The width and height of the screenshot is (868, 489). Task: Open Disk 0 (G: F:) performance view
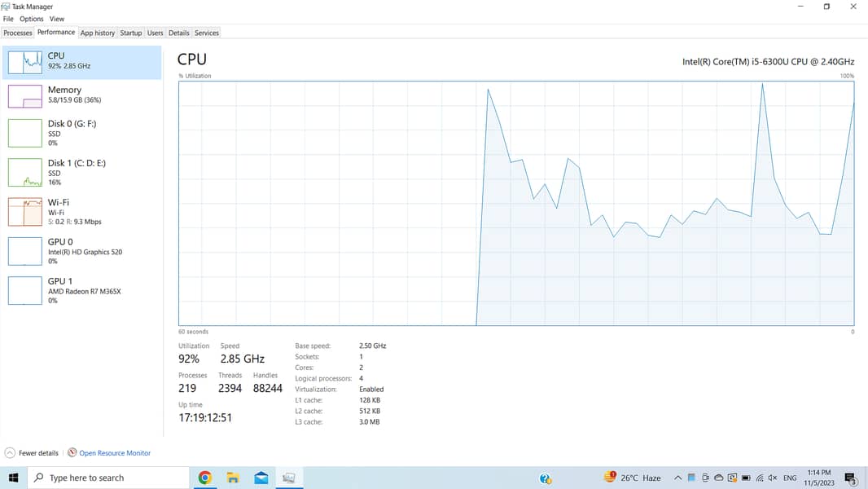[x=24, y=133]
